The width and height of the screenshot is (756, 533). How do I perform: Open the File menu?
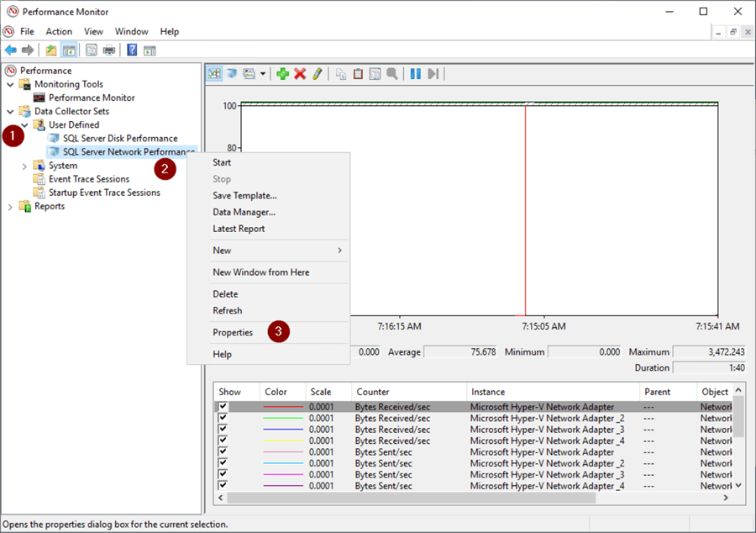tap(27, 31)
